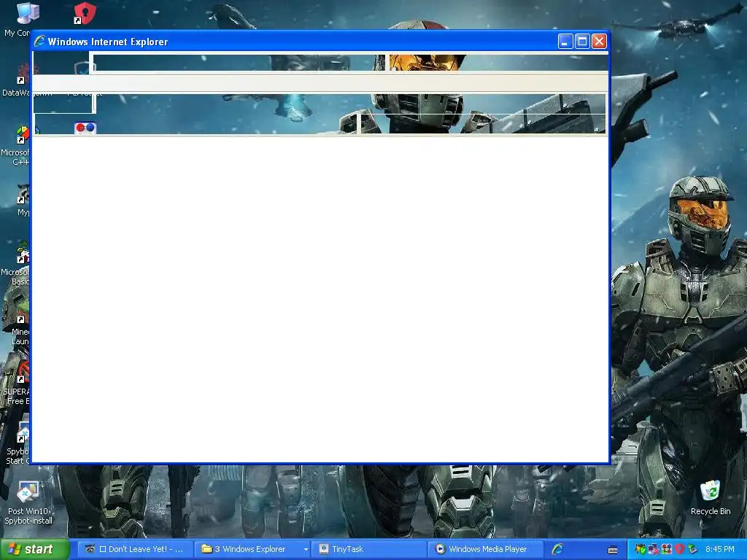Click the red and blue circles toolbar icon
This screenshot has height=560, width=747.
point(85,128)
